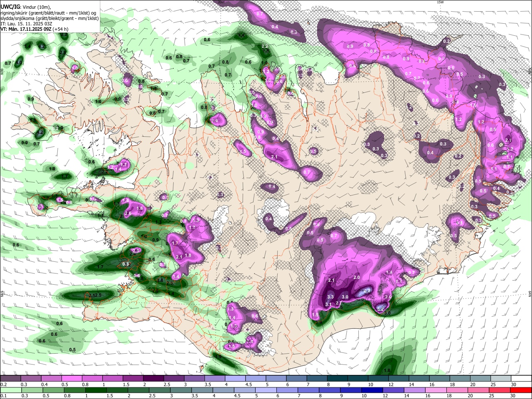Click the "3.3" snowfall value on the map
Viewport: 532px width, 399px height.
[331, 297]
